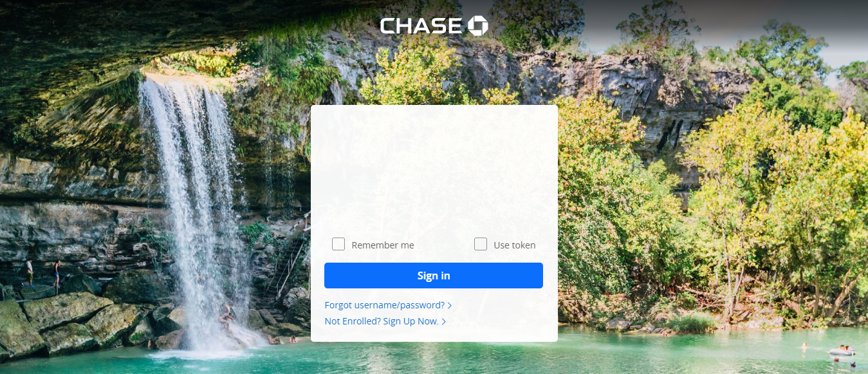The width and height of the screenshot is (868, 374).
Task: Click the white float on the water
Action: pyautogui.click(x=841, y=351)
